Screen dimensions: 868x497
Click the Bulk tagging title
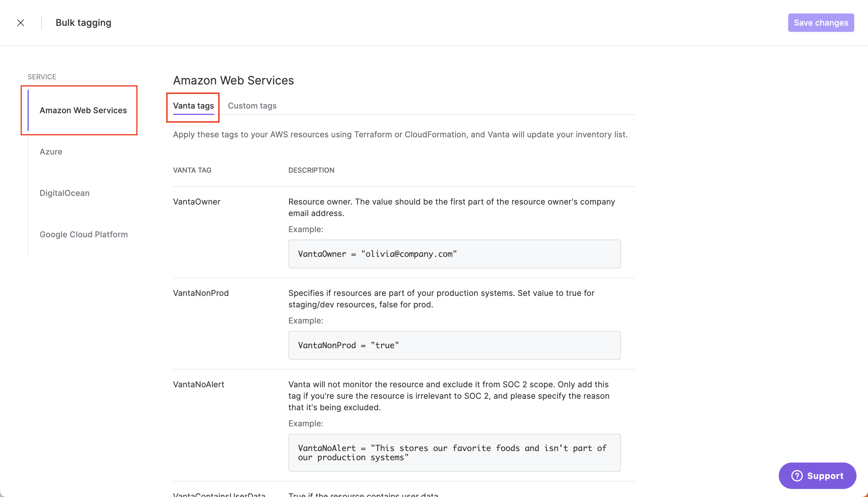[x=83, y=22]
